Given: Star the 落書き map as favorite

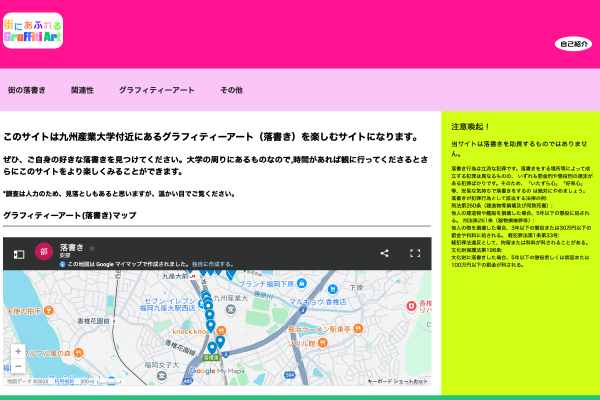Looking at the screenshot, I should (x=92, y=247).
